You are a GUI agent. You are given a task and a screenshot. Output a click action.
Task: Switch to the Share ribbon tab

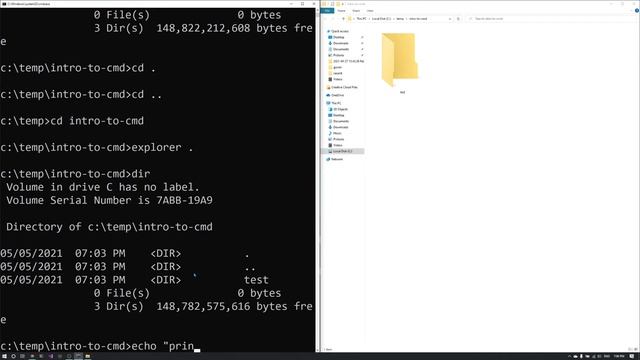click(x=356, y=11)
